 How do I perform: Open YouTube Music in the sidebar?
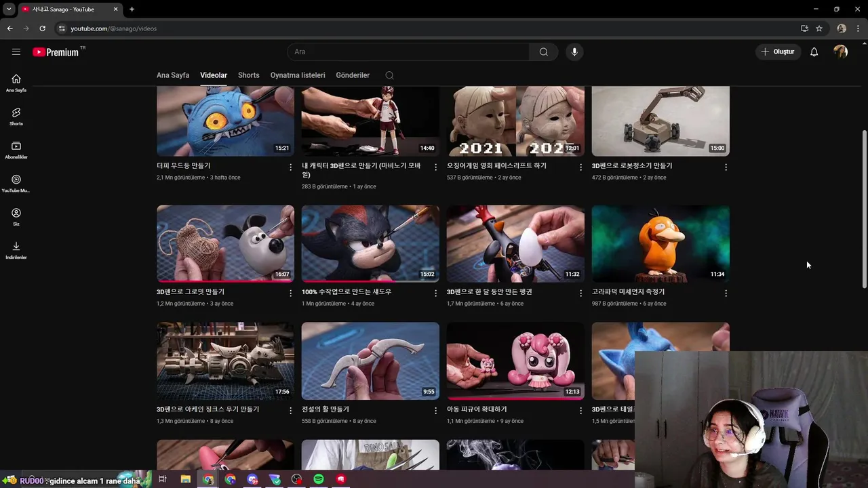pyautogui.click(x=16, y=184)
